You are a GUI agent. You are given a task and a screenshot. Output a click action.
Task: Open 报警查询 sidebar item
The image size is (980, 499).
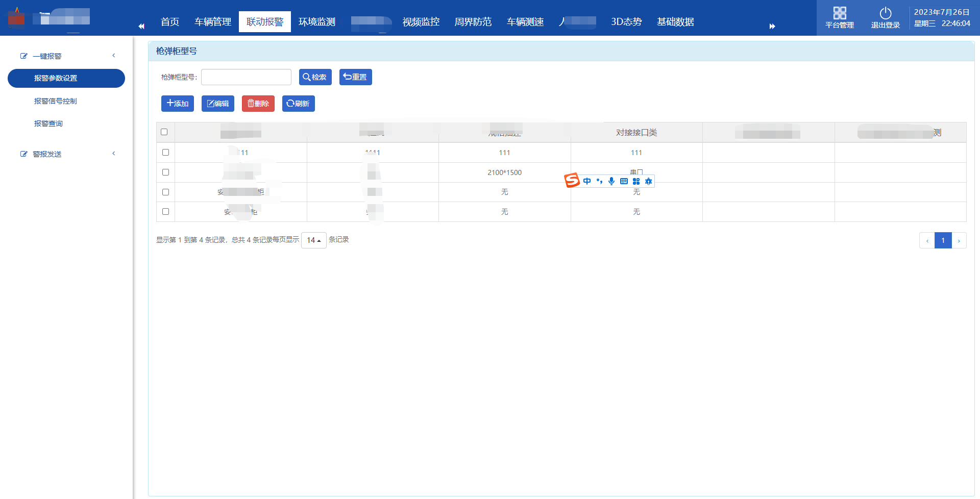48,123
